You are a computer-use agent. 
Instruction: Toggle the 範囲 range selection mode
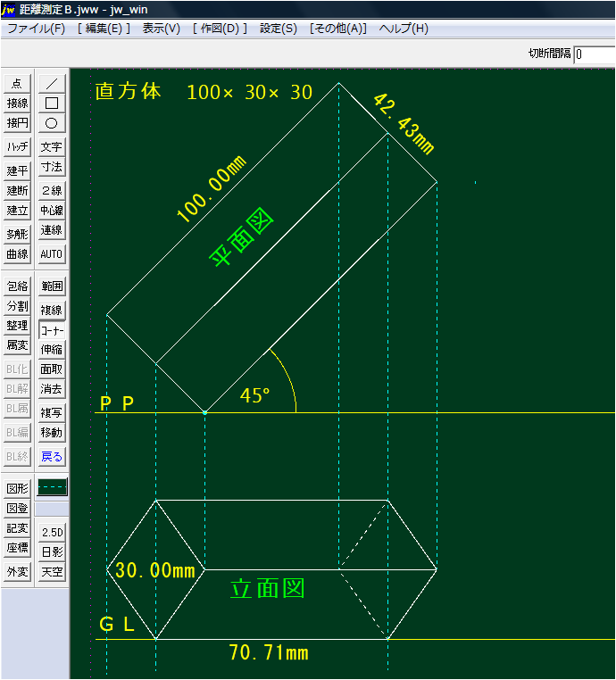(52, 286)
